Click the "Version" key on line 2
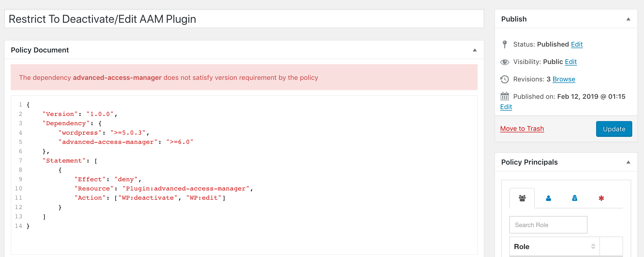Image resolution: width=644 pixels, height=257 pixels. 60,114
